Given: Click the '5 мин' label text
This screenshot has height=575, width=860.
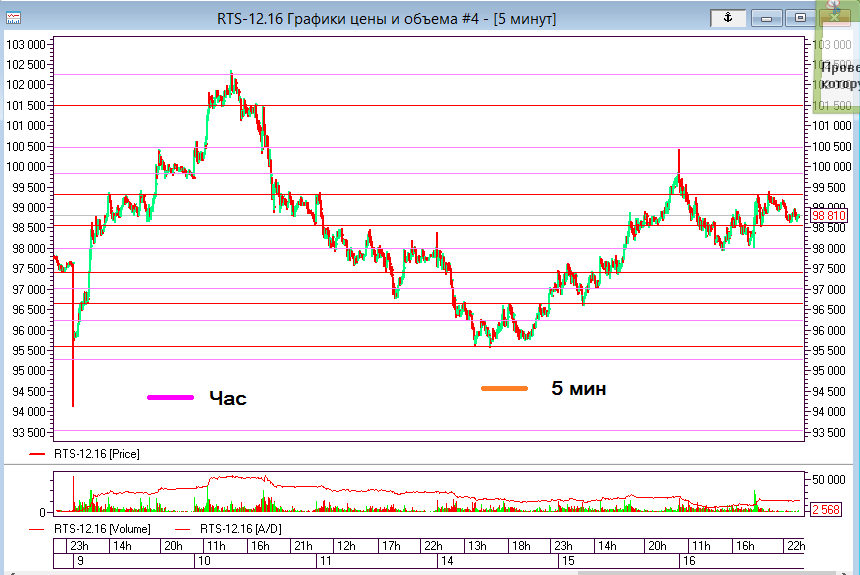Looking at the screenshot, I should tap(579, 388).
